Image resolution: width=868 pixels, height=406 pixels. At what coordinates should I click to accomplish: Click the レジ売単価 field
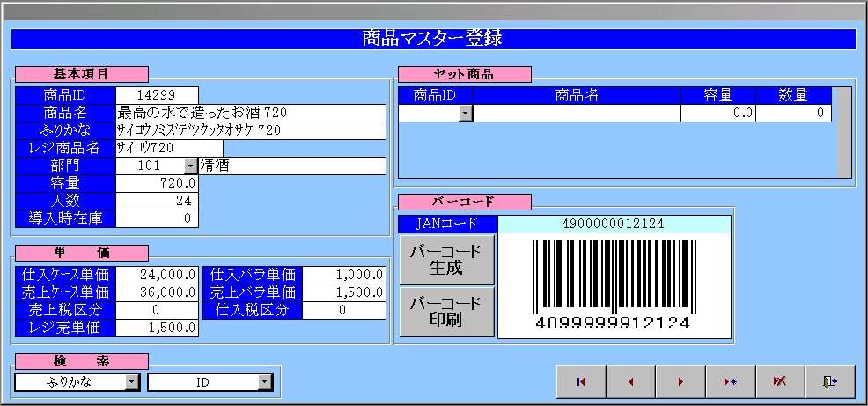[x=157, y=328]
